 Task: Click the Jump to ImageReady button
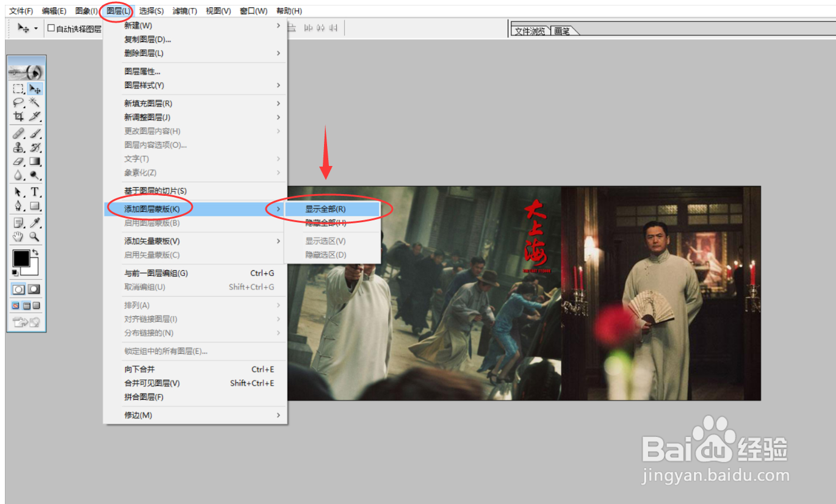point(27,322)
